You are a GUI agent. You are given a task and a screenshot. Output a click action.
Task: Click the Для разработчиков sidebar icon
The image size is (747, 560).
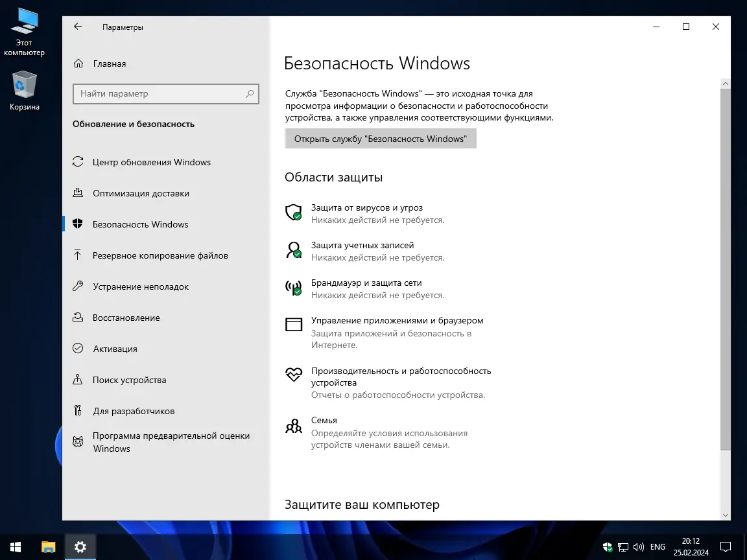coord(78,411)
